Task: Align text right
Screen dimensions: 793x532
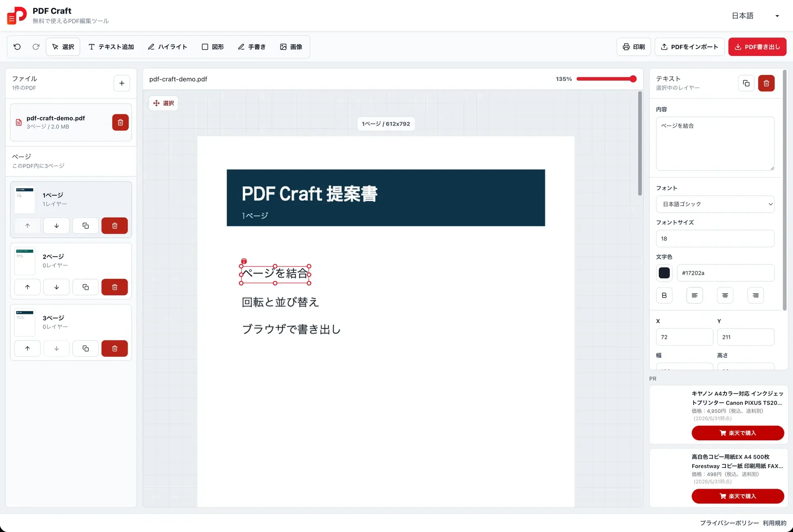Action: tap(755, 295)
